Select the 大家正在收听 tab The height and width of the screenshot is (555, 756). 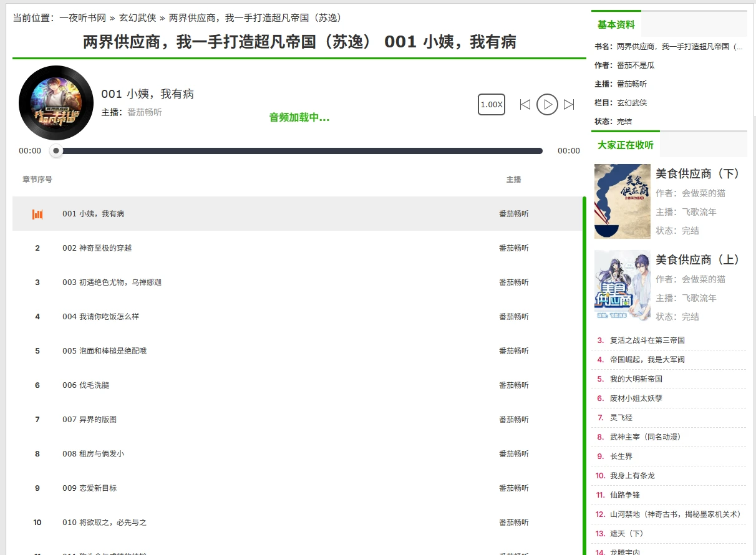[x=626, y=145]
